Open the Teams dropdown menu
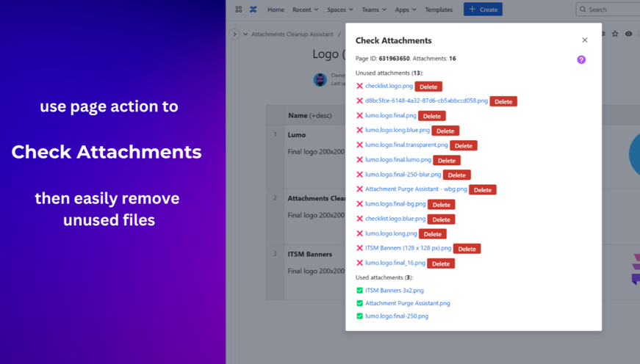 point(374,10)
